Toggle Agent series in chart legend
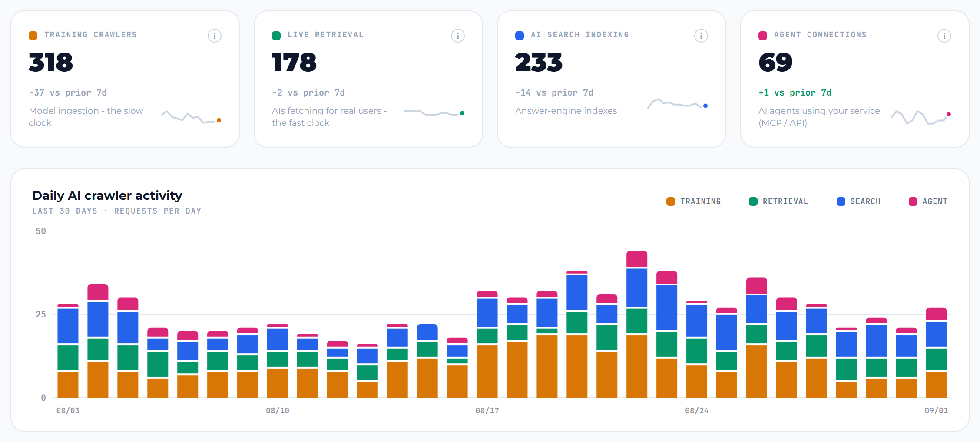 [928, 201]
